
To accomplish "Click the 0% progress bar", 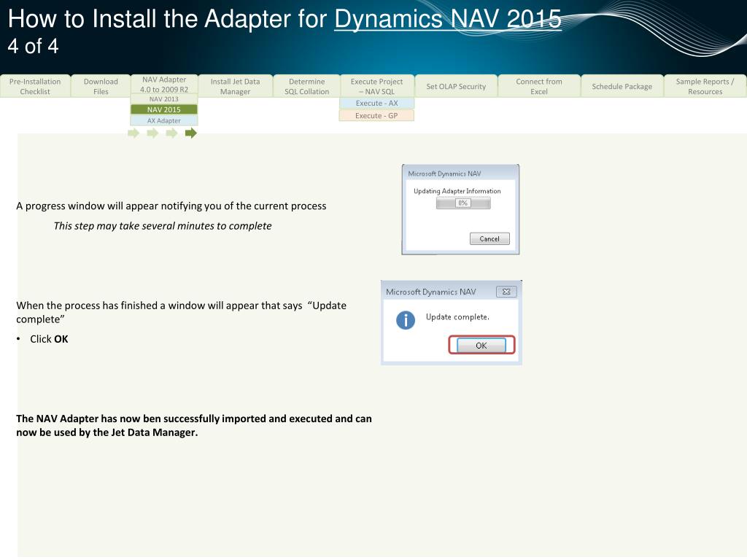I will (463, 203).
